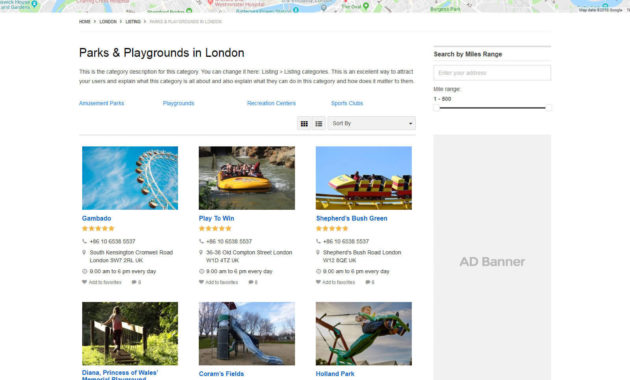
Task: Open the Sports Clubs subcategory
Action: tap(347, 103)
